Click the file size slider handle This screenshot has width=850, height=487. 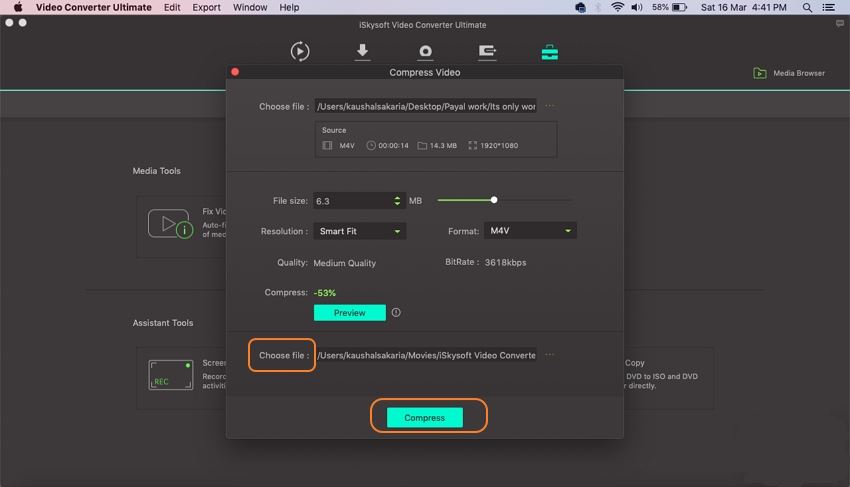tap(494, 200)
